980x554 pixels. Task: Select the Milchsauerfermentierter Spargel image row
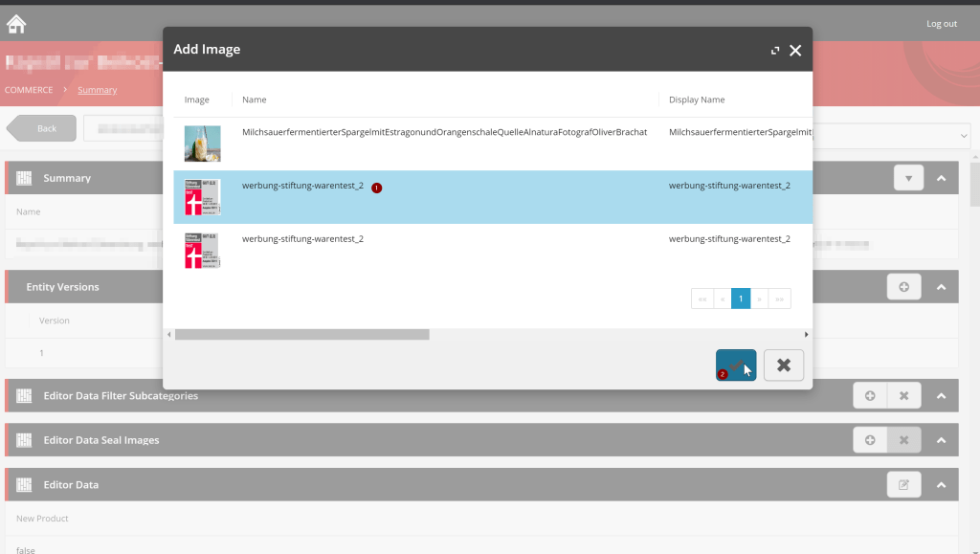click(493, 144)
